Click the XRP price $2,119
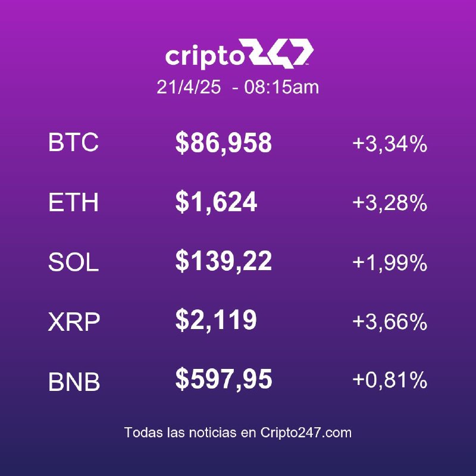Screen dimensions: 476x476 pyautogui.click(x=216, y=320)
